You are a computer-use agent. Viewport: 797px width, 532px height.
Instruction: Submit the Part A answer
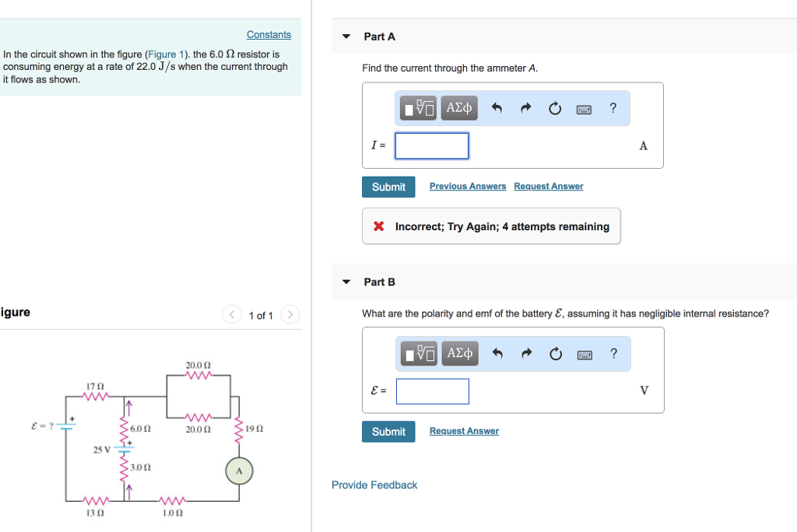(388, 187)
